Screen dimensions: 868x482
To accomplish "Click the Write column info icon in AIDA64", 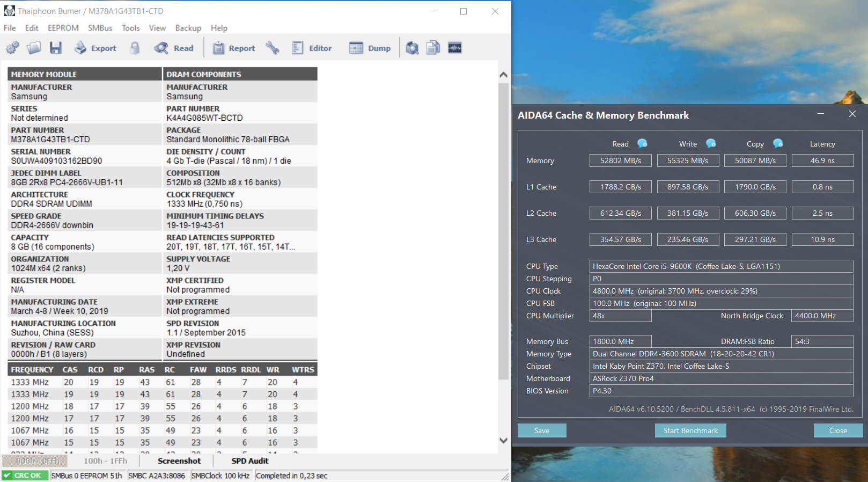I will pos(711,143).
